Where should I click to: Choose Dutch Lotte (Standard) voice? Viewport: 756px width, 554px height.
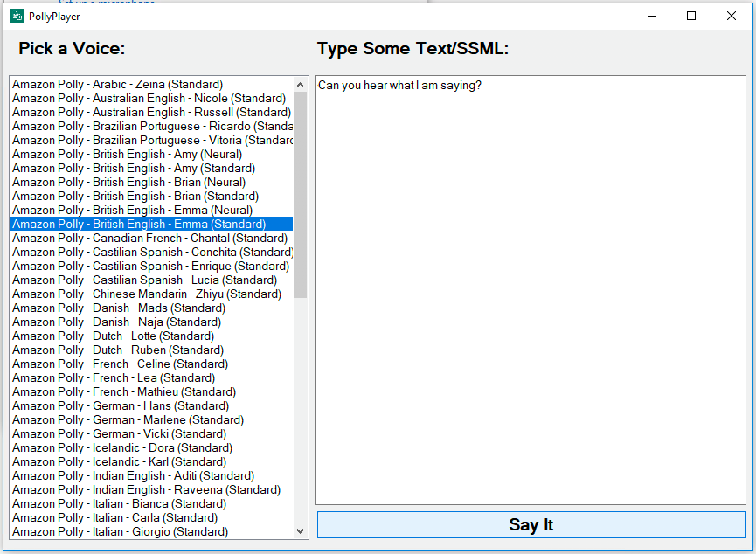[113, 336]
